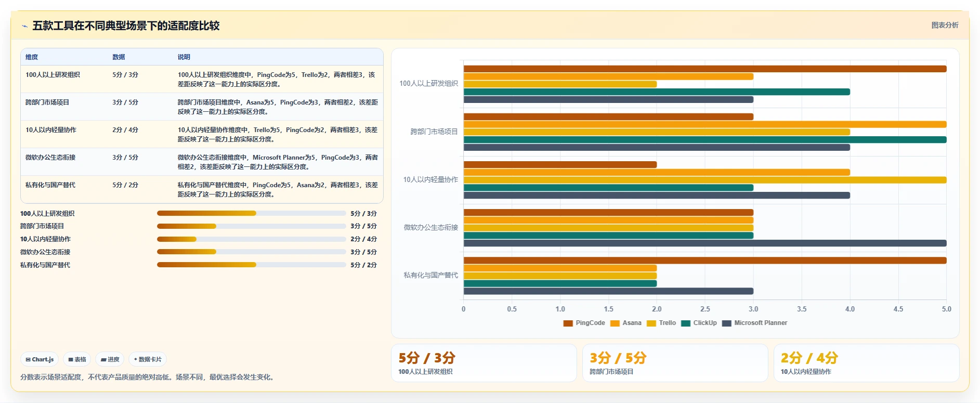Screen dimensions: 980x403
Task: Click description mentioning Trello为5, PingCode为2
Action: click(x=278, y=135)
